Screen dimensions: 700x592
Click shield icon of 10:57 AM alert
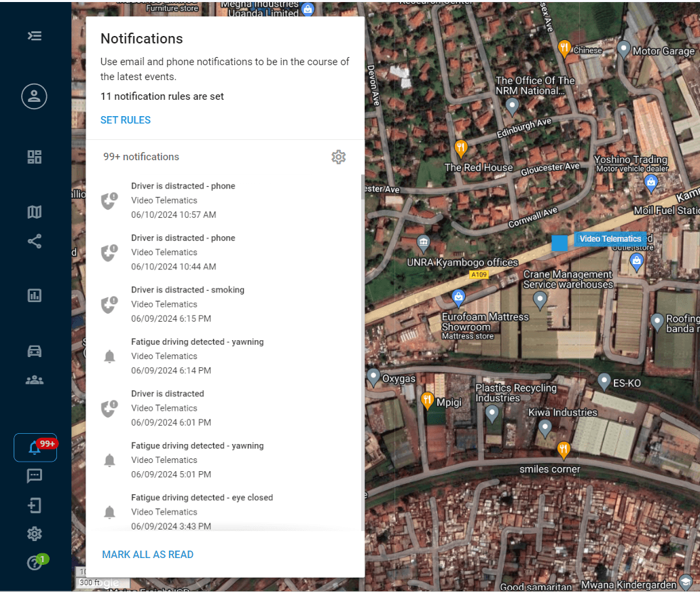109,201
